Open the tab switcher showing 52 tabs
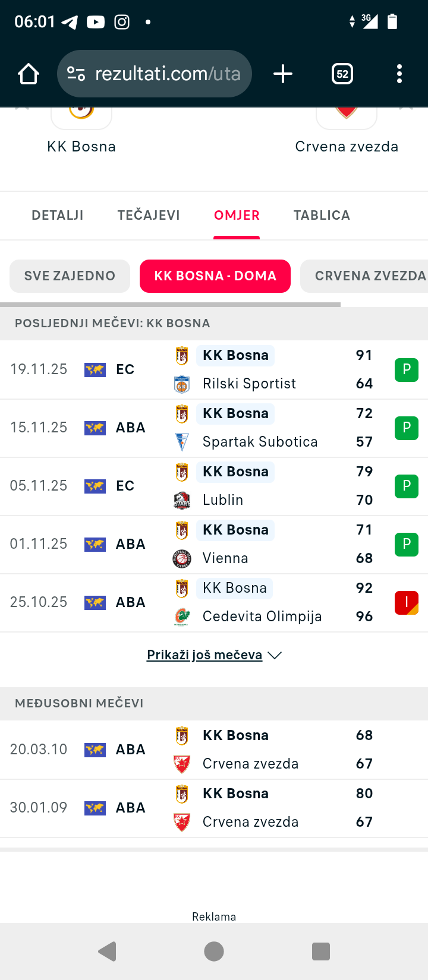Viewport: 428px width, 980px height. 342,74
